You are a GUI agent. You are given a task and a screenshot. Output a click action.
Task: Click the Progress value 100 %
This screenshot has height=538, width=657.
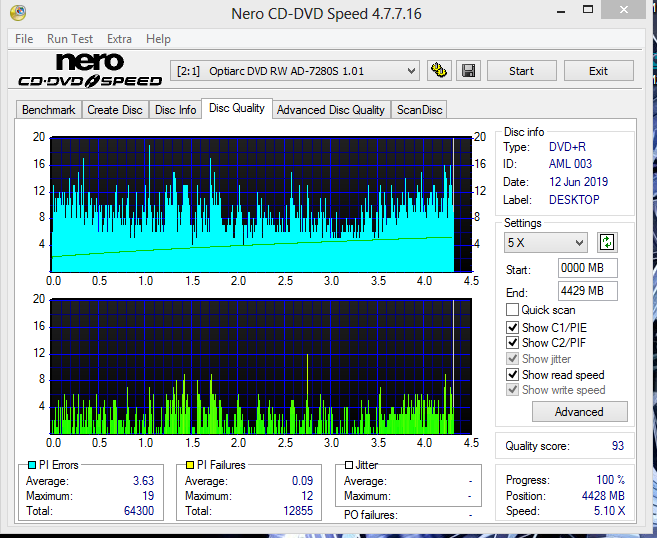tap(610, 480)
